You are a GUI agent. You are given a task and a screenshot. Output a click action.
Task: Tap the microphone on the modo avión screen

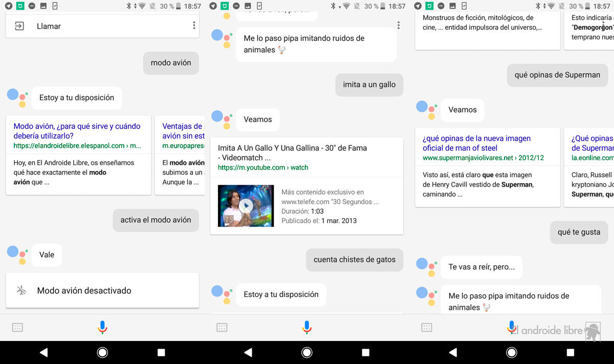(102, 327)
